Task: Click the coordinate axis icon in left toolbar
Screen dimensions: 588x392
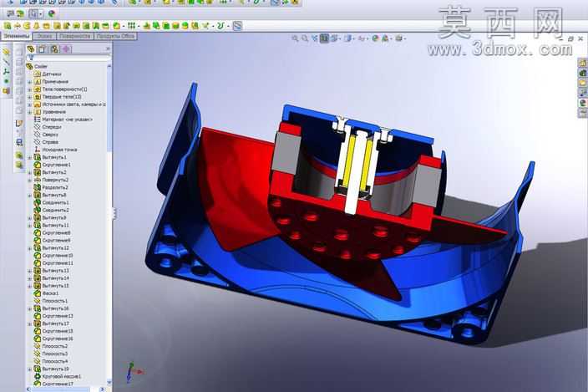Action: (6, 71)
